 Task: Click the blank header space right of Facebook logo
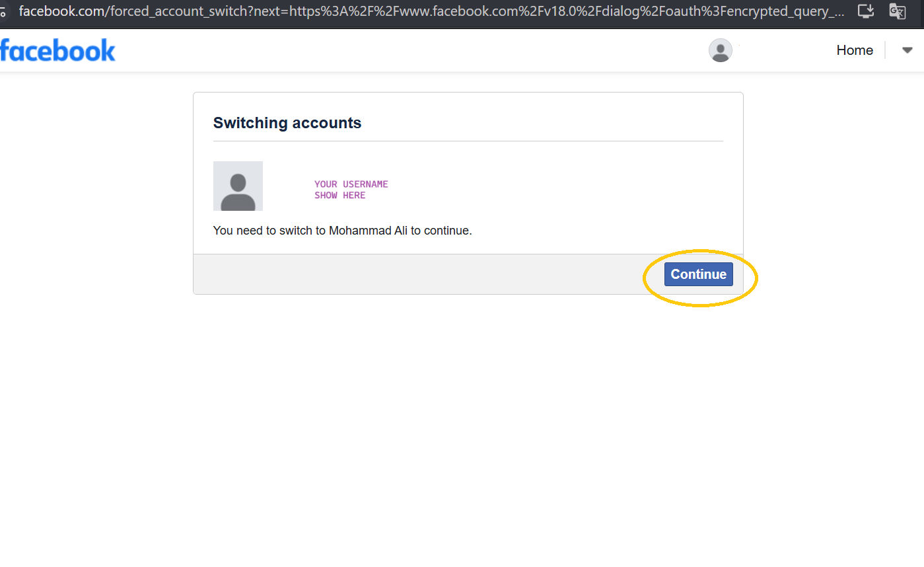click(396, 50)
